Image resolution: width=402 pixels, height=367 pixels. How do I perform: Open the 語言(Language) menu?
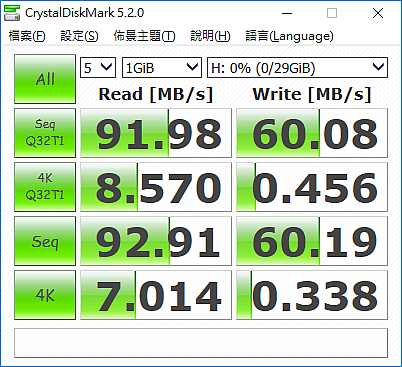tap(289, 36)
